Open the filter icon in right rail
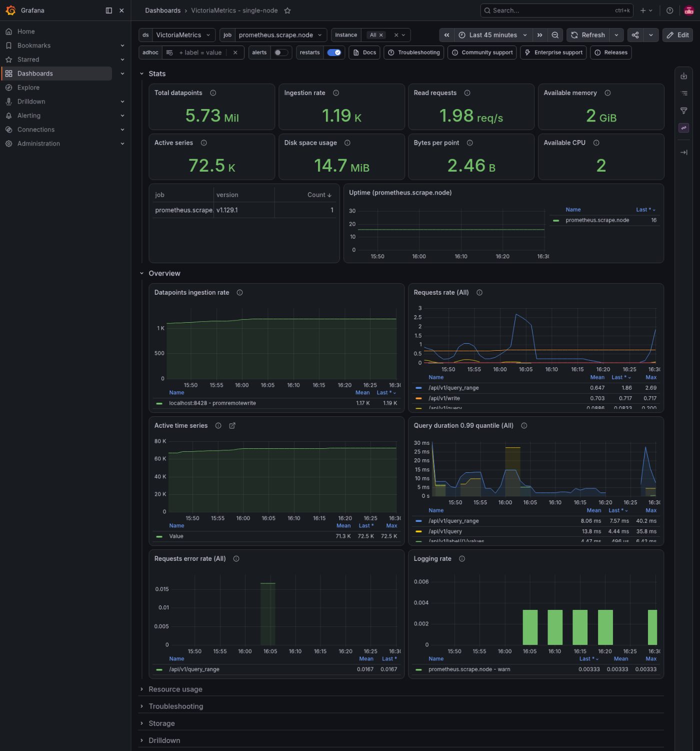Viewport: 700px width, 751px height. pyautogui.click(x=683, y=111)
